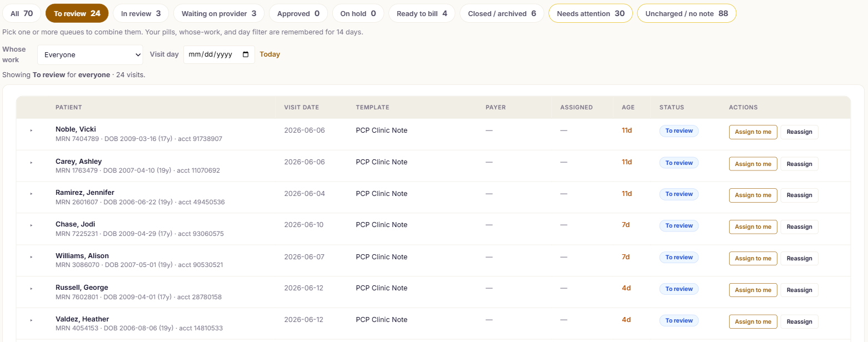868x342 pixels.
Task: Click visit date 2026-06-07
Action: (x=304, y=256)
